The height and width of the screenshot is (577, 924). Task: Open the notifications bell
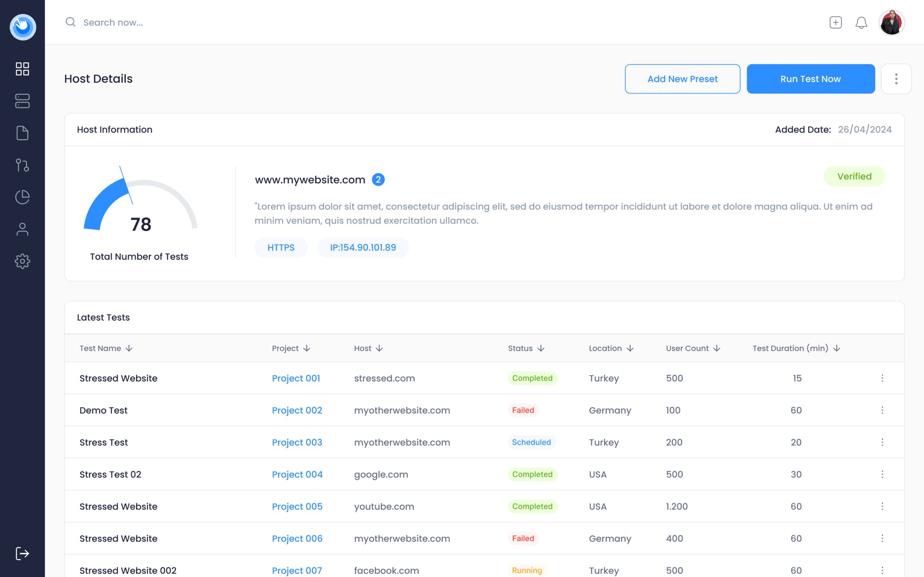point(862,22)
